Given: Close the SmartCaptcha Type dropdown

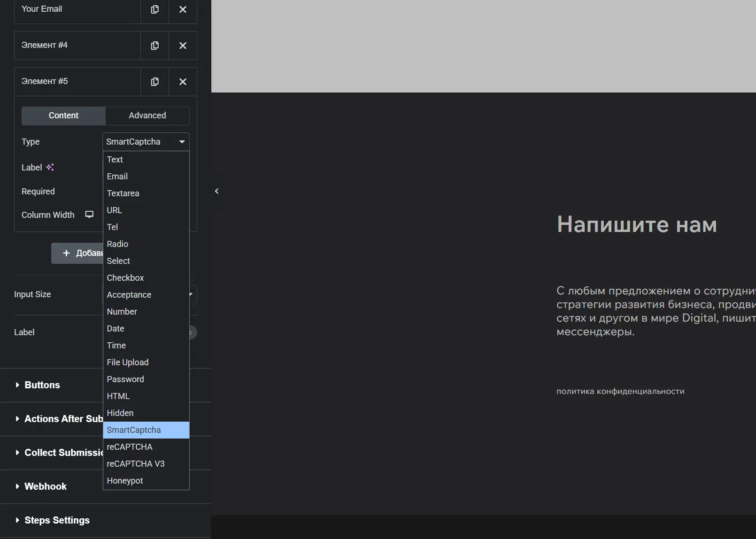Looking at the screenshot, I should pos(182,142).
